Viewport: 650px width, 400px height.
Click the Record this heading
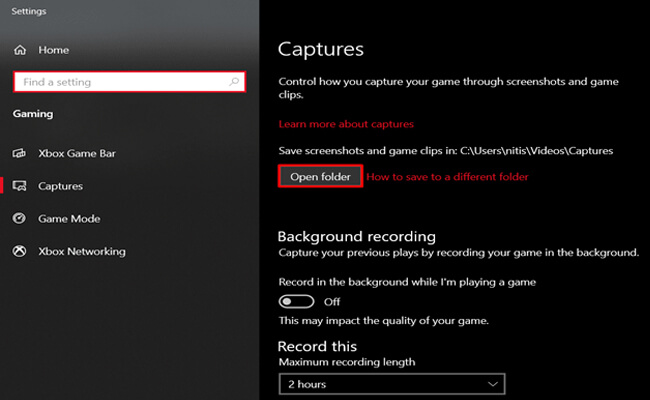coord(317,346)
